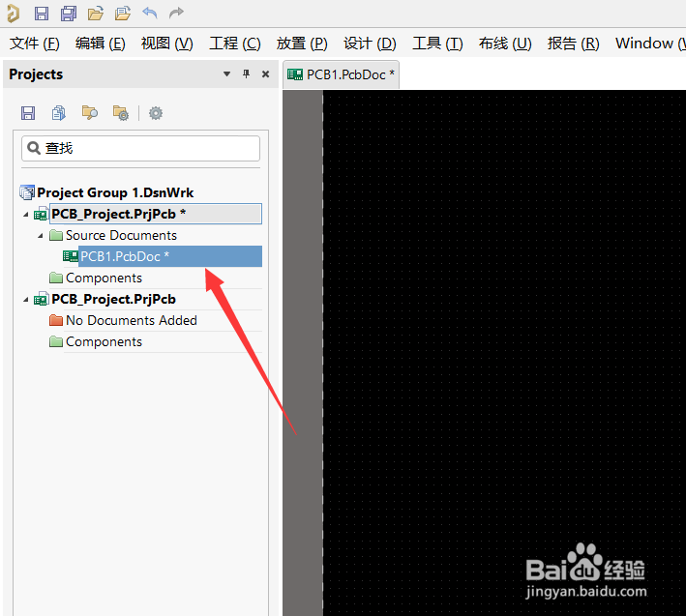Select Components under first project
686x616 pixels.
pyautogui.click(x=104, y=279)
